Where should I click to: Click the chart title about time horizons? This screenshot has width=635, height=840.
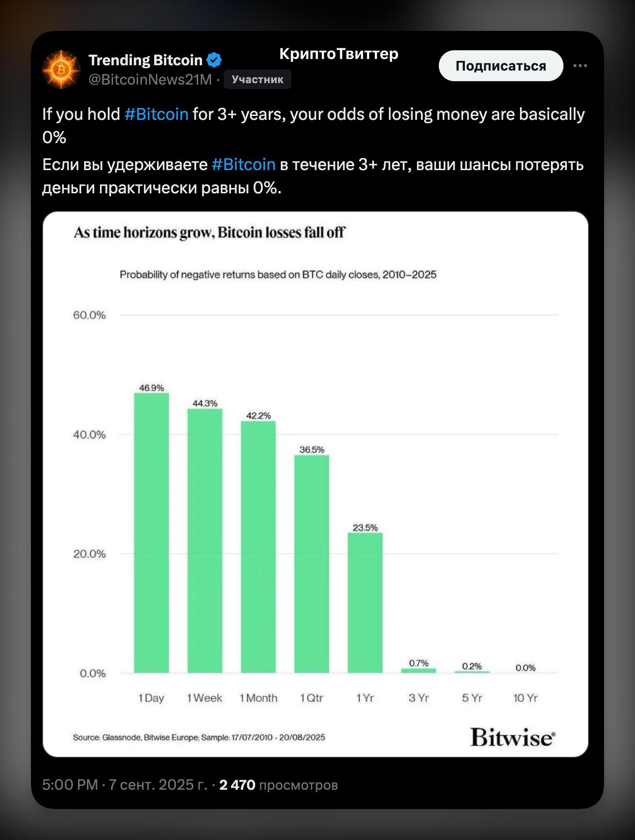pyautogui.click(x=209, y=232)
